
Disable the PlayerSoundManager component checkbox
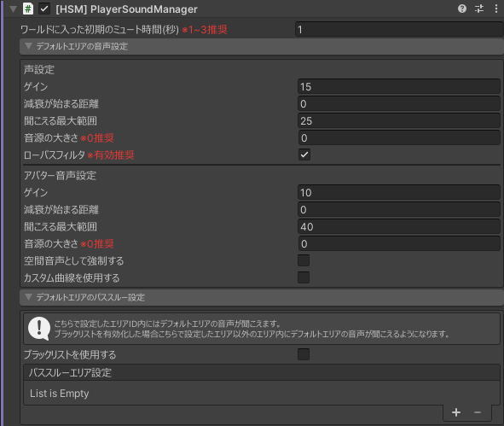pyautogui.click(x=44, y=9)
